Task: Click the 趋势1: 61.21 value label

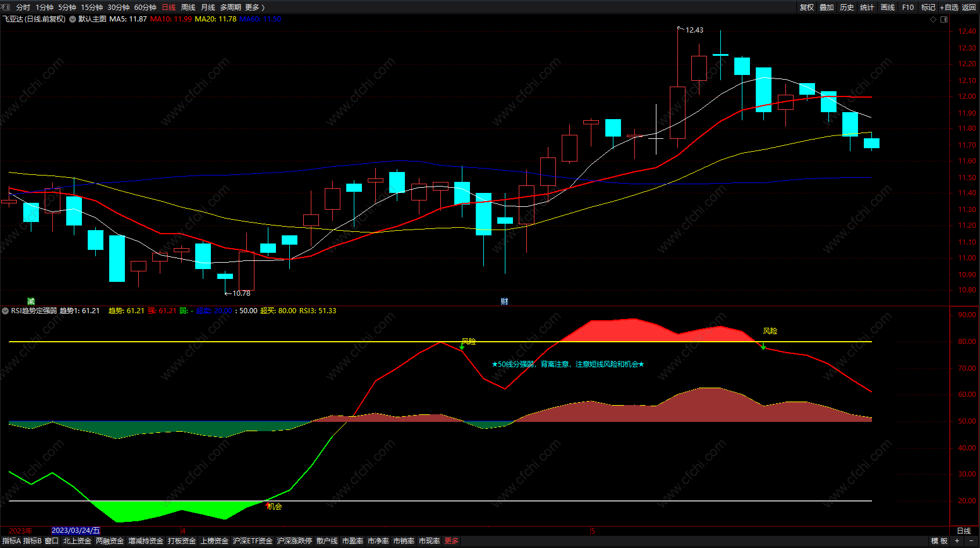Action: tap(80, 311)
